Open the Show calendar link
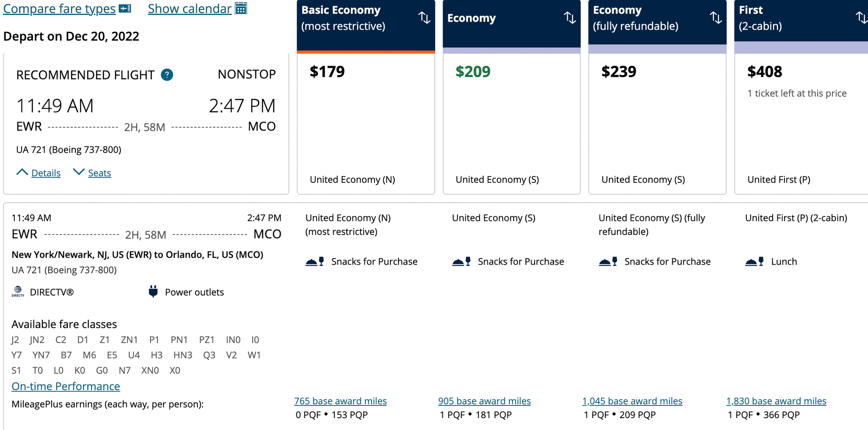This screenshot has height=430, width=868. [x=189, y=8]
